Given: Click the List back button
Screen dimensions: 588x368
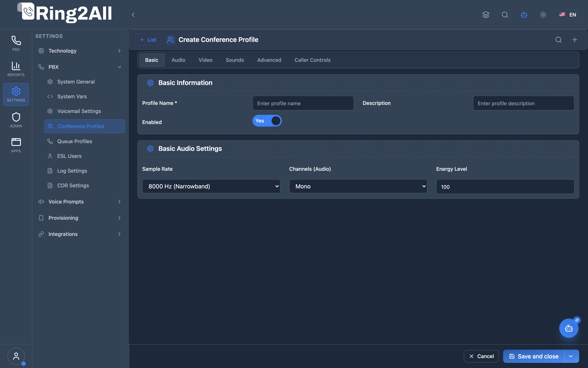Looking at the screenshot, I should 148,40.
